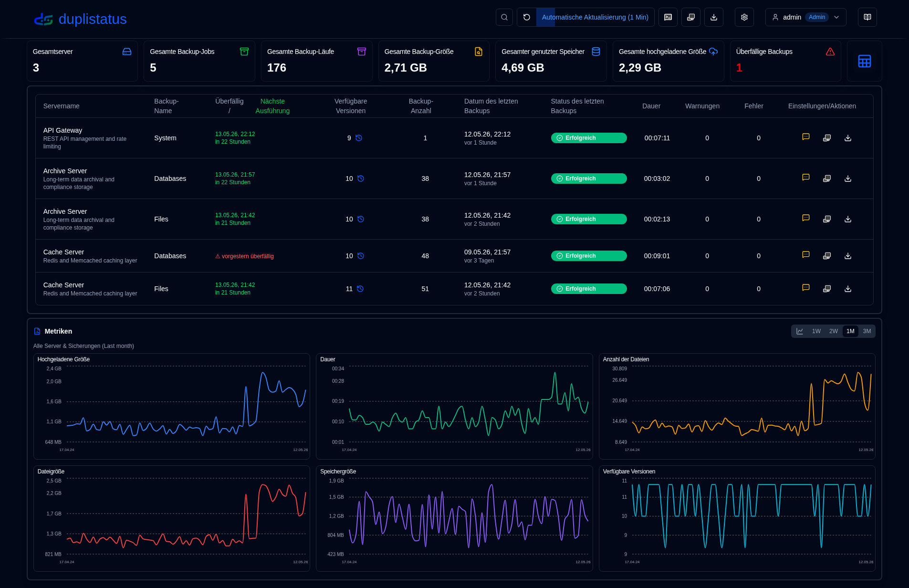
Task: Click download icon for Cache Server Files
Action: pyautogui.click(x=848, y=289)
